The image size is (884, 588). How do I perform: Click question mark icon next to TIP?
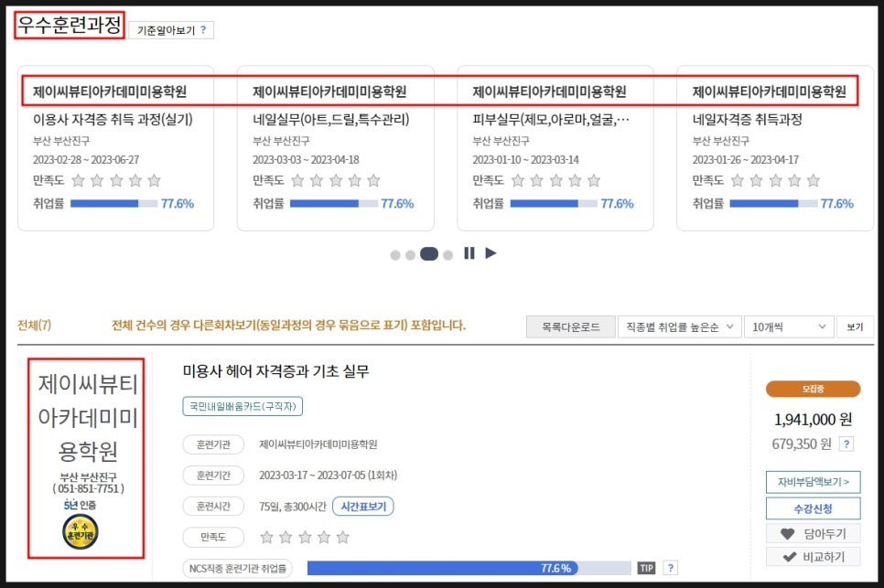(671, 568)
